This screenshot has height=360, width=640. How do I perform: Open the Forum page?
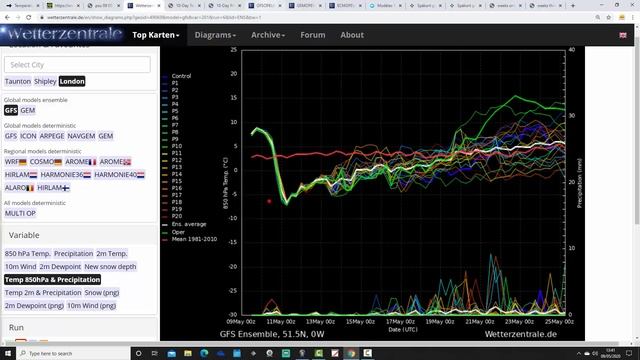pos(313,35)
